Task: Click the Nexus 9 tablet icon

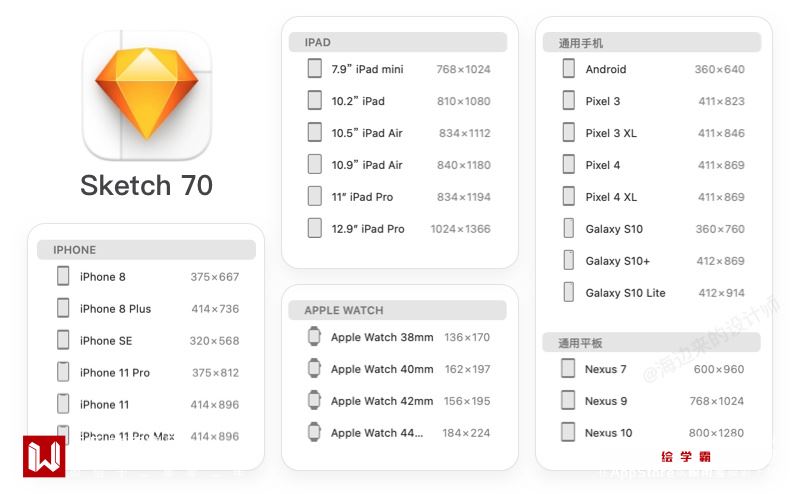Action: [x=568, y=400]
